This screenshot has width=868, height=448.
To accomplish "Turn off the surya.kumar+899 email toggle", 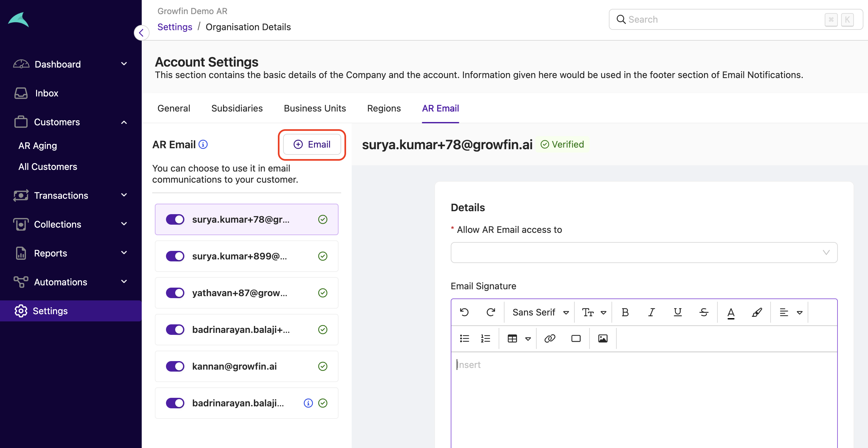I will [175, 256].
